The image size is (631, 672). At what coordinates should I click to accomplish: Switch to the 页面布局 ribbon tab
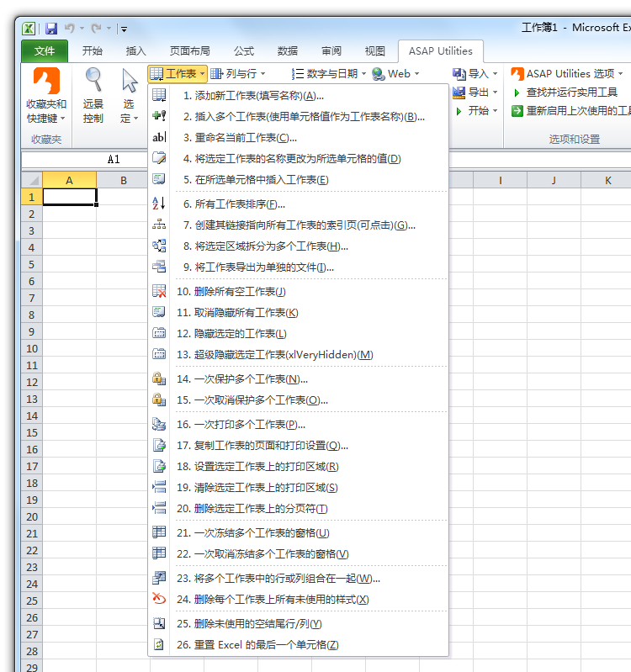tap(190, 51)
